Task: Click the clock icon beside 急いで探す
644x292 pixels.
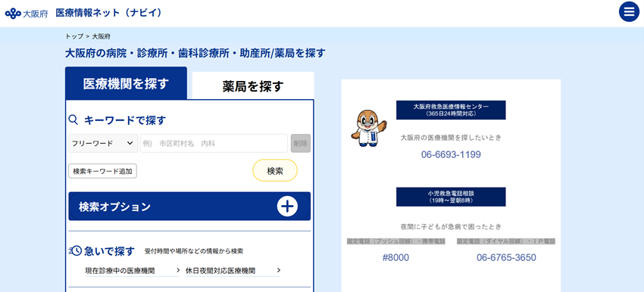Action: coord(77,251)
